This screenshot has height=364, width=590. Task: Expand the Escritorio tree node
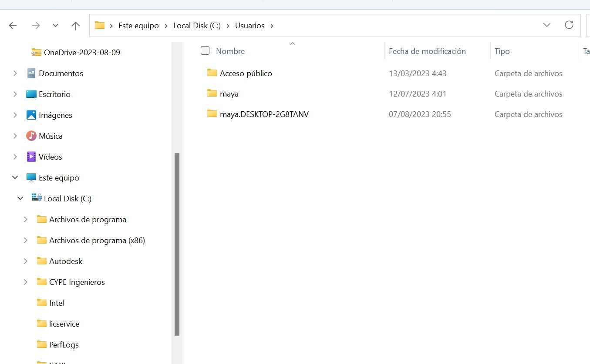[15, 94]
